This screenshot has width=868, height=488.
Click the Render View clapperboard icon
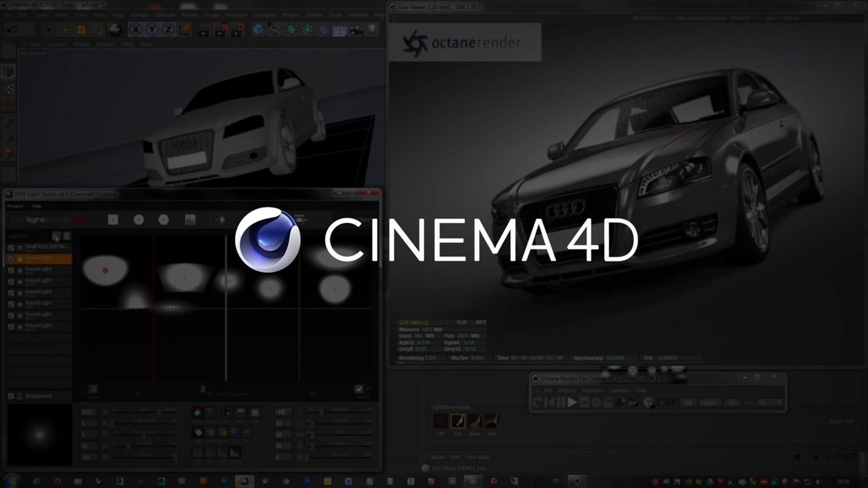click(204, 30)
